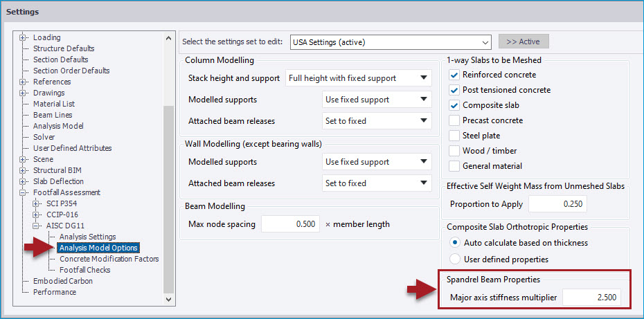The width and height of the screenshot is (644, 319).
Task: Collapse the AISC DG11 node
Action: click(x=36, y=226)
